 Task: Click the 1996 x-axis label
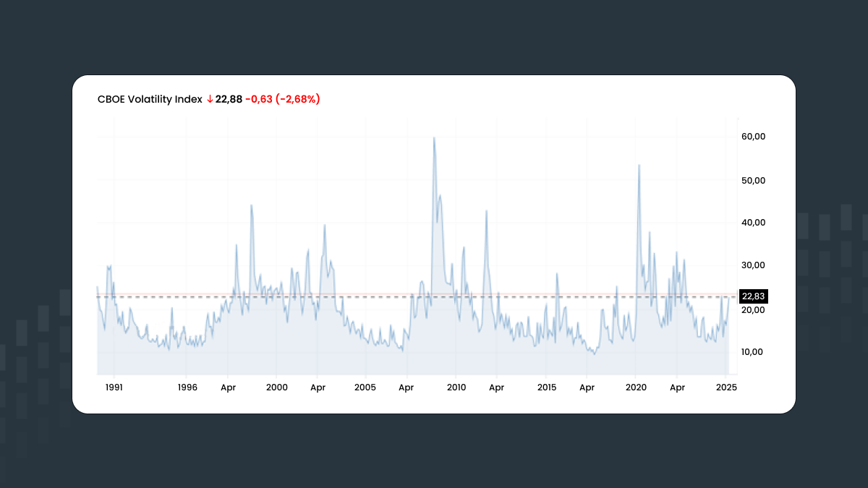187,388
